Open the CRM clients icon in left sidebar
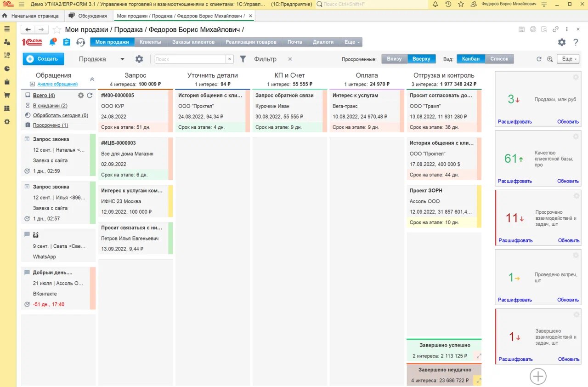The image size is (588, 387). (7, 42)
